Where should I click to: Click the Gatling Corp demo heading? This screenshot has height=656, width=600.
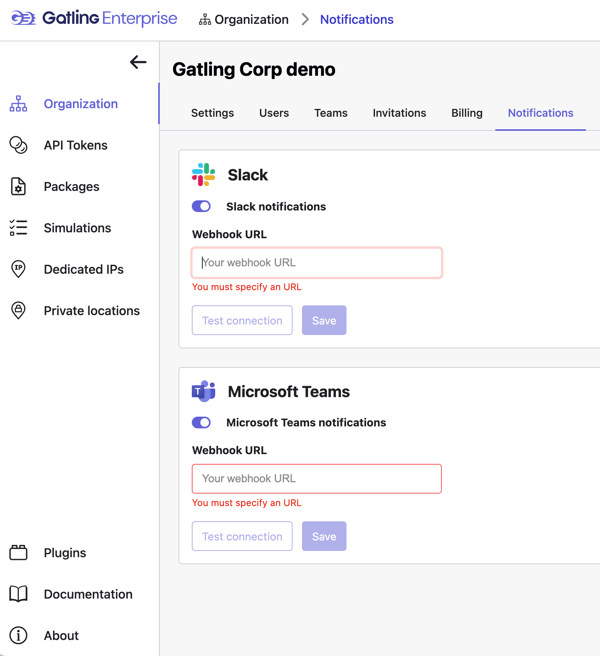[254, 69]
